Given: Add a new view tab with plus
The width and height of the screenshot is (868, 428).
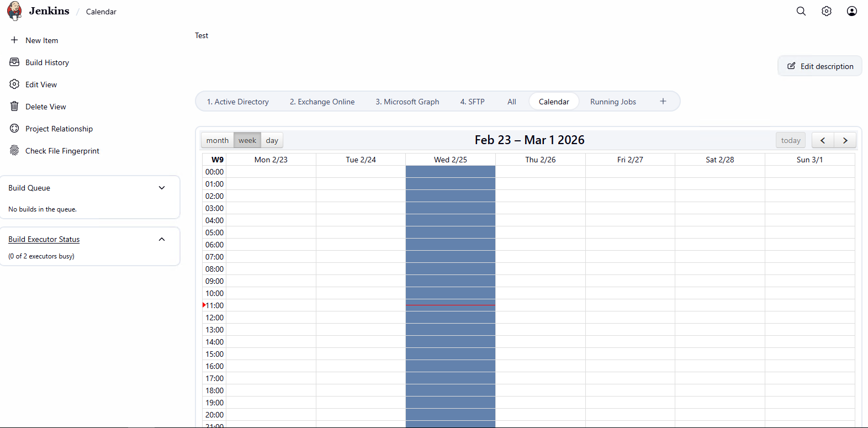Looking at the screenshot, I should point(663,102).
